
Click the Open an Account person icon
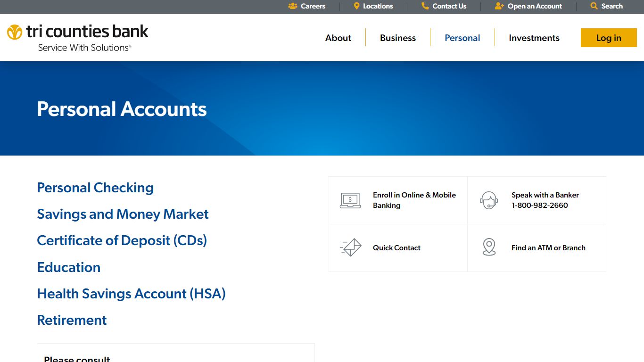pos(500,6)
